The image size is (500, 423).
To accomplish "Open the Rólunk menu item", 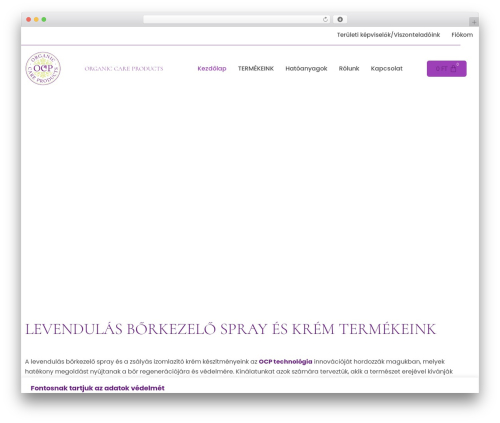I will pos(349,69).
